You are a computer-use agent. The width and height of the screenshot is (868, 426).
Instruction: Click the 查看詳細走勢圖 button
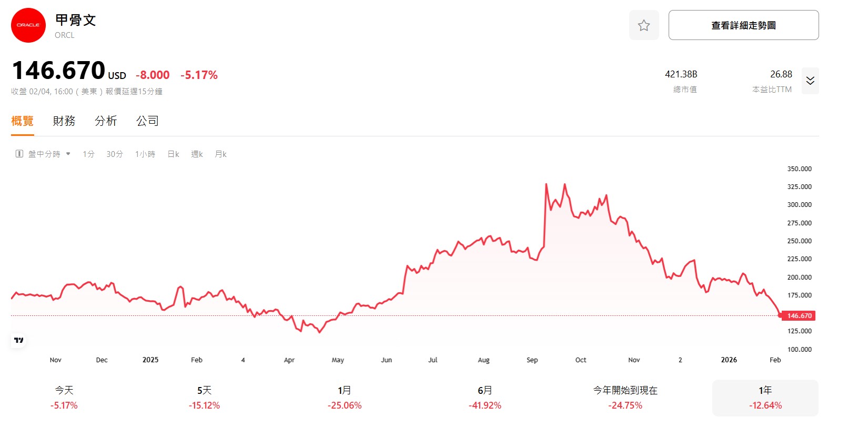click(743, 25)
